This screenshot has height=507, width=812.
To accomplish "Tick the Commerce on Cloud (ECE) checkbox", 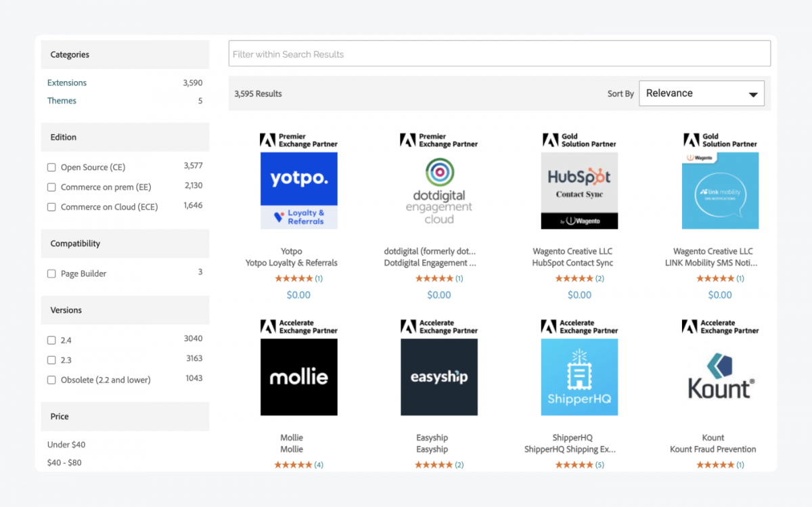I will (x=51, y=207).
